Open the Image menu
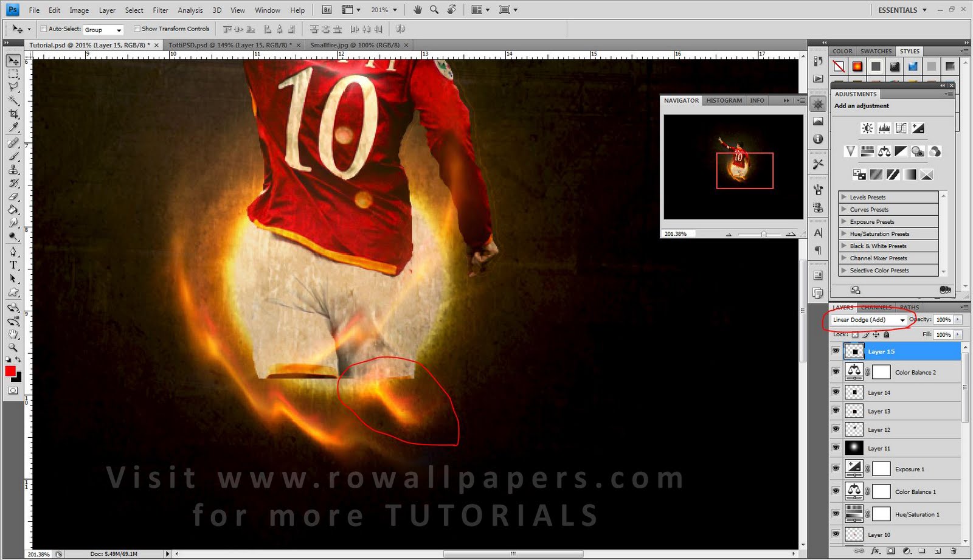 79,10
